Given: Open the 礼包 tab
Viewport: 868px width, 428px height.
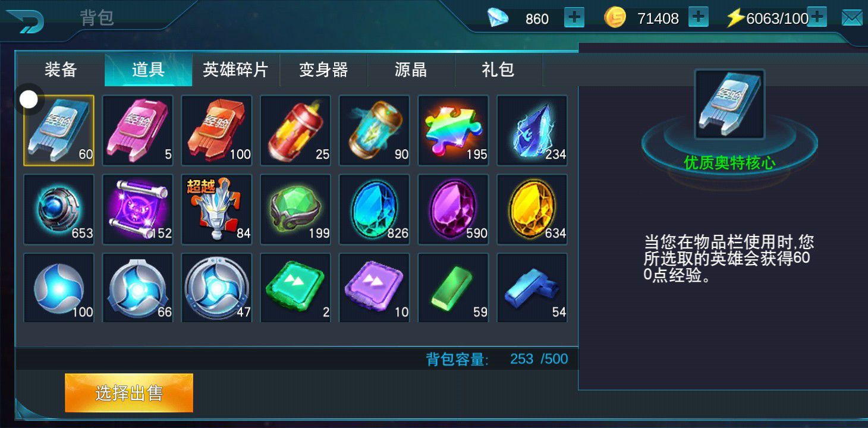Looking at the screenshot, I should [498, 70].
